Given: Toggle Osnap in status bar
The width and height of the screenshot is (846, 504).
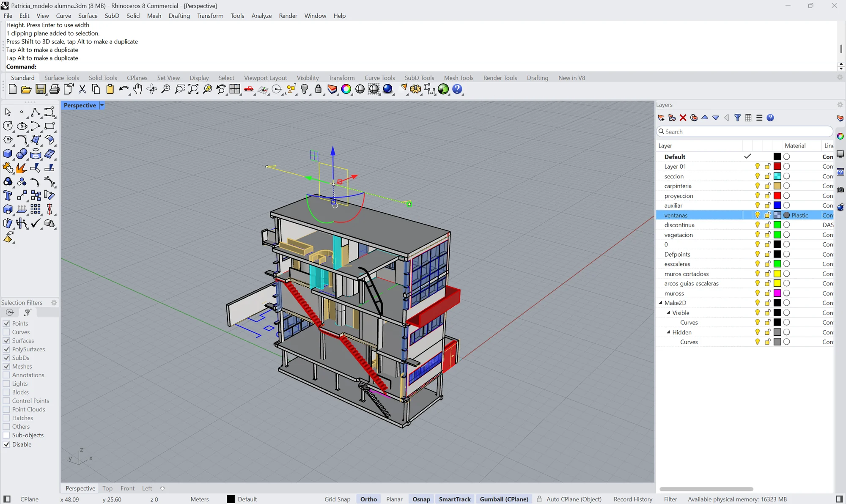Looking at the screenshot, I should (421, 499).
